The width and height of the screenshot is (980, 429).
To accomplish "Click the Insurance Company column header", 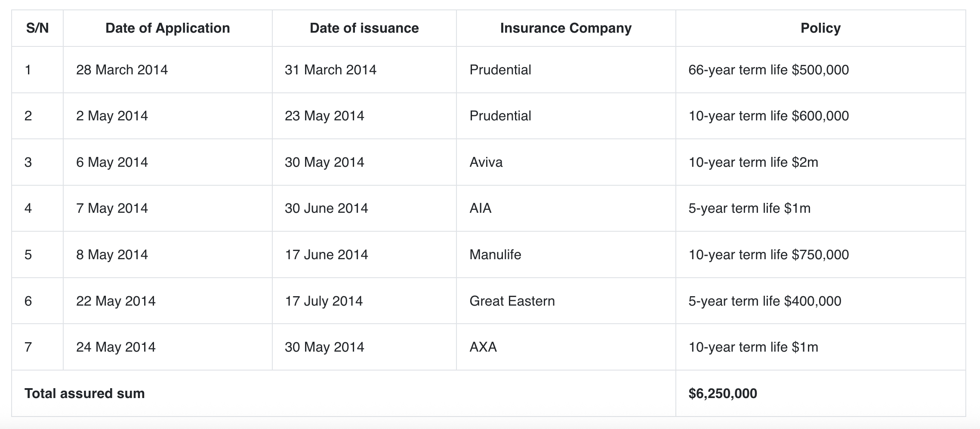I will pos(566,28).
